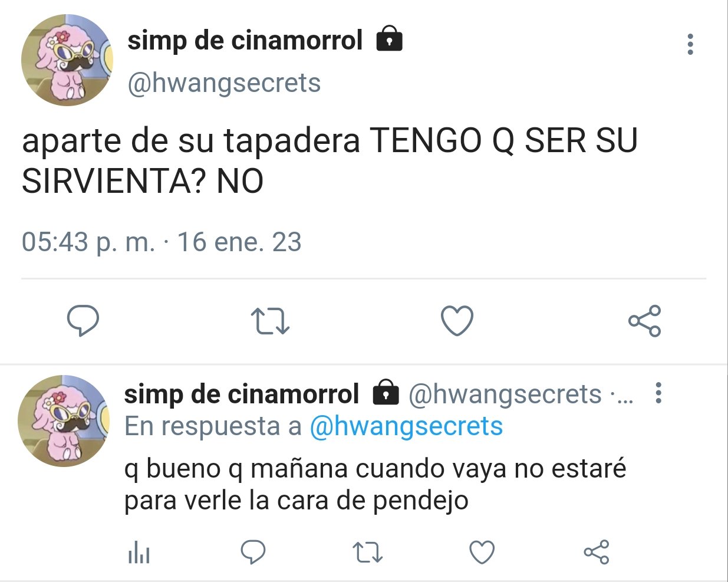
Task: Open simp de cinamorrol profile name in main tweet
Action: click(x=245, y=40)
